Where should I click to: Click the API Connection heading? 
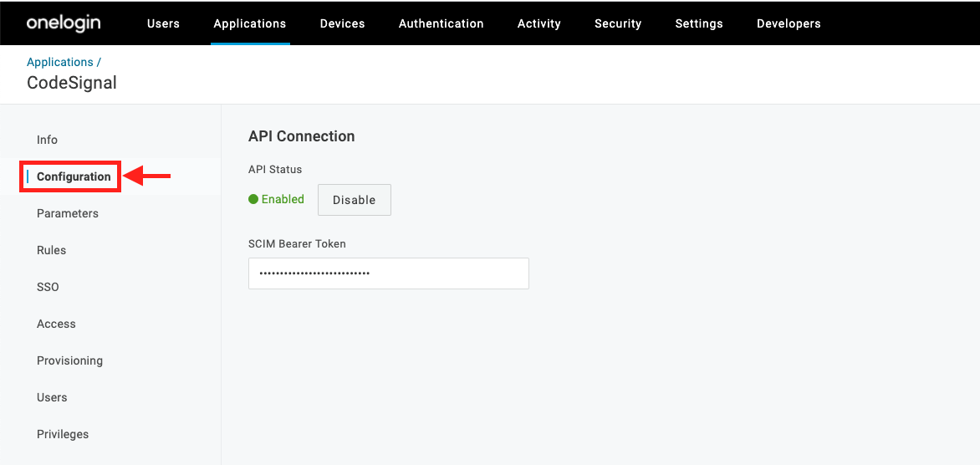coord(301,136)
